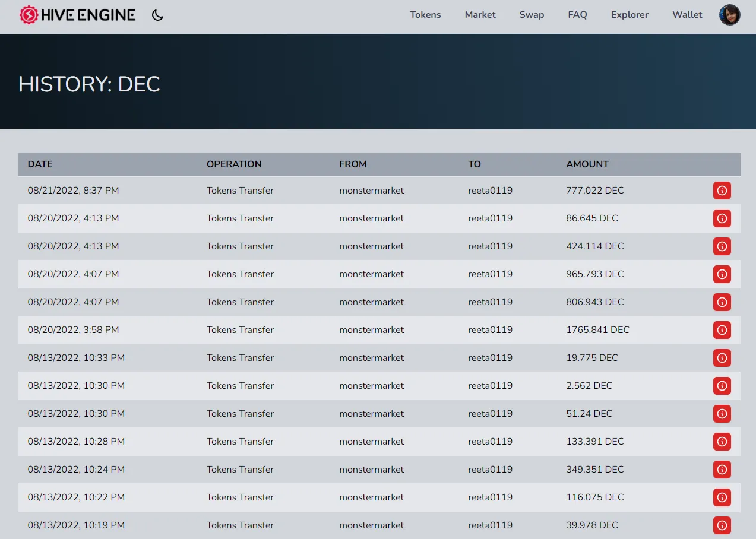Viewport: 756px width, 539px height.
Task: Click amount 777.022 DEC
Action: pos(595,191)
